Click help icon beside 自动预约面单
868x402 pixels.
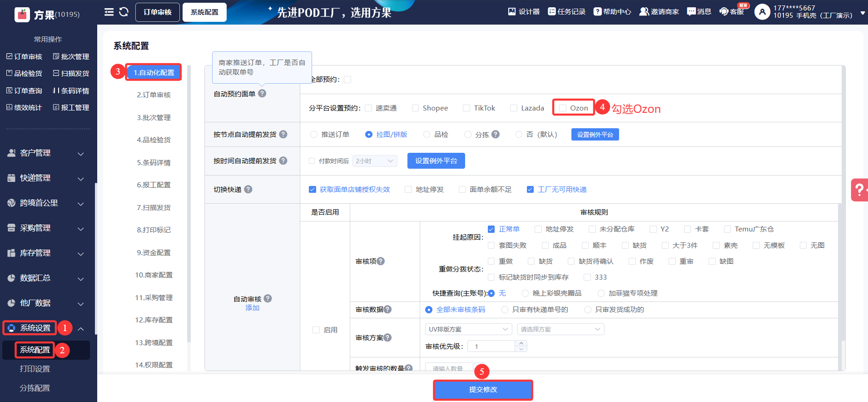262,93
